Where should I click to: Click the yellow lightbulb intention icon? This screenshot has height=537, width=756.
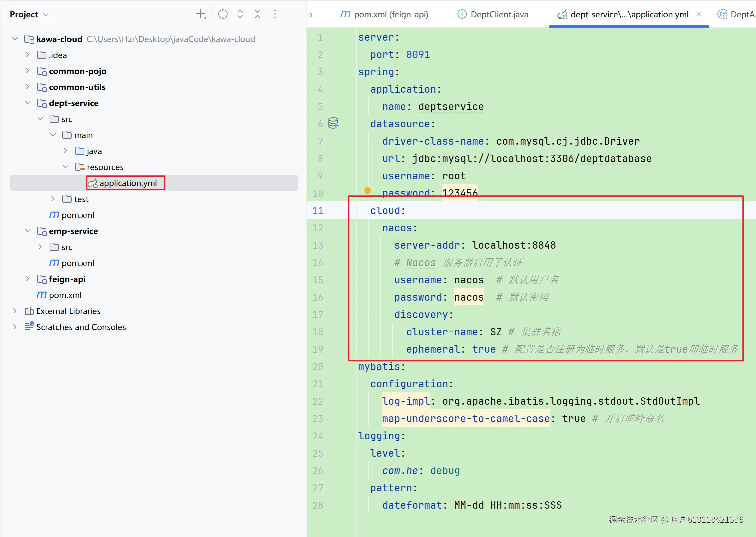pyautogui.click(x=367, y=191)
